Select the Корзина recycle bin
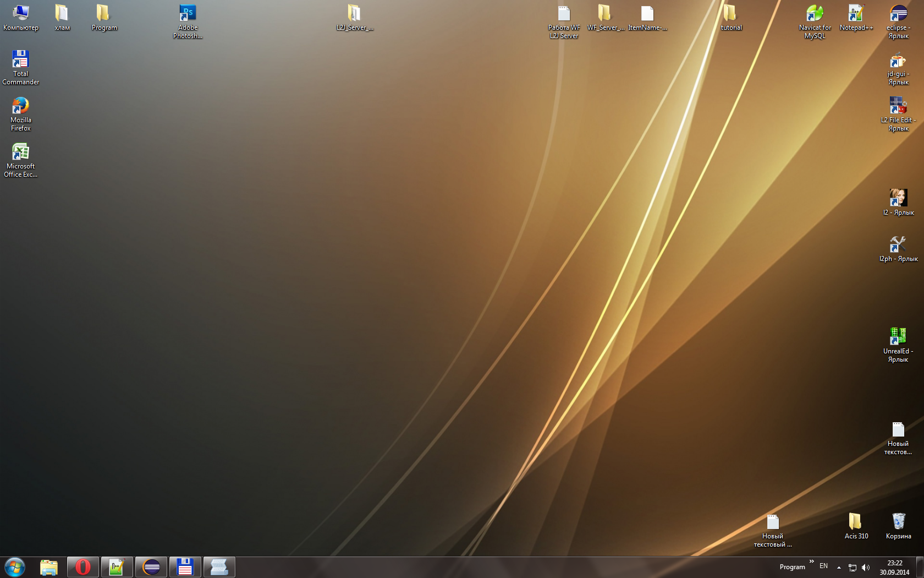Image resolution: width=924 pixels, height=578 pixels. 898,526
